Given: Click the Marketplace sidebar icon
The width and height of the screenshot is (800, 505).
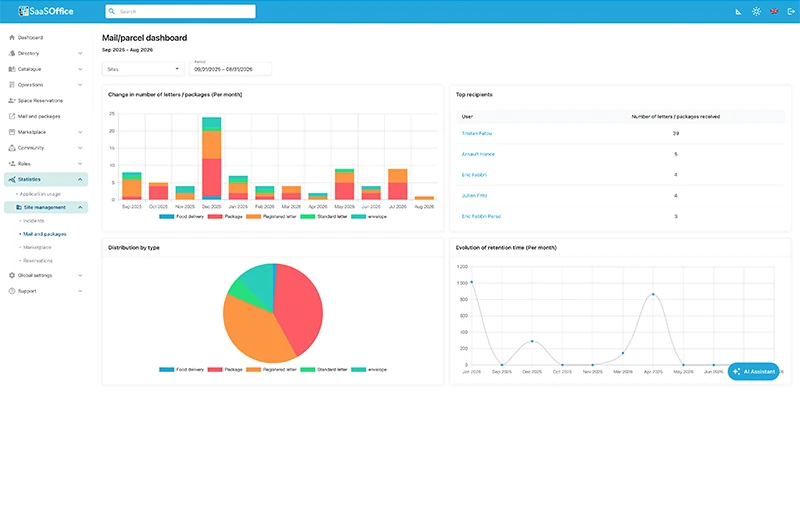Looking at the screenshot, I should (12, 132).
